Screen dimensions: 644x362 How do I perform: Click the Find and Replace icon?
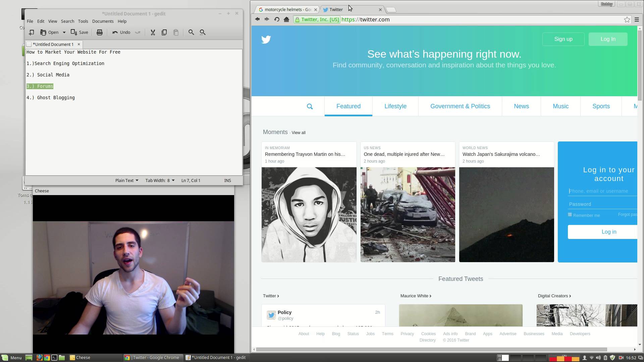click(x=203, y=33)
